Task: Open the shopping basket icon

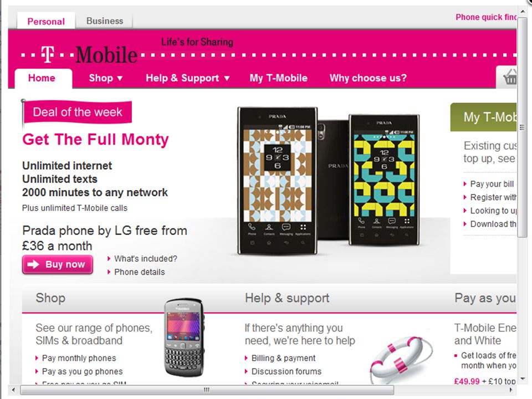Action: pos(510,76)
